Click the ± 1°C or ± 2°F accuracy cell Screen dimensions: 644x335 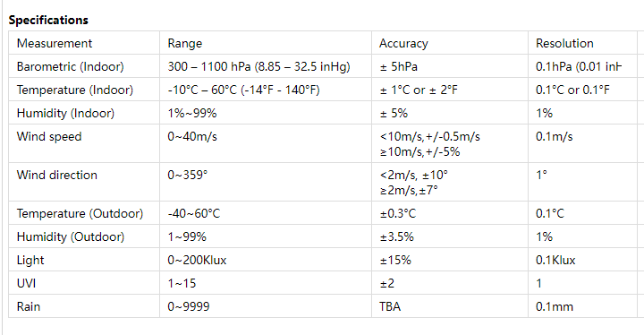[419, 90]
